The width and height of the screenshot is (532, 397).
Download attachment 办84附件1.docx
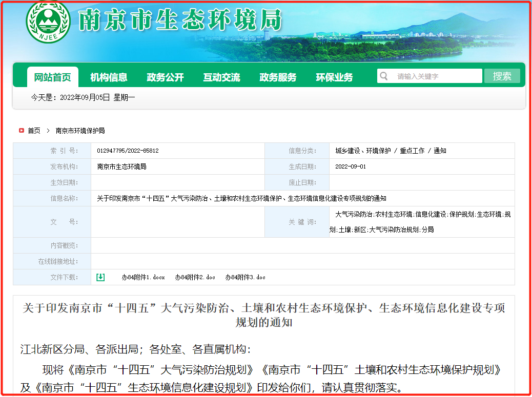(x=143, y=277)
